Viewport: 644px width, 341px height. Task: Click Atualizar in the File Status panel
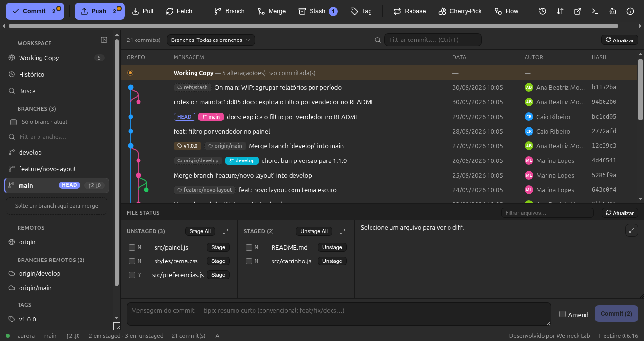[619, 213]
